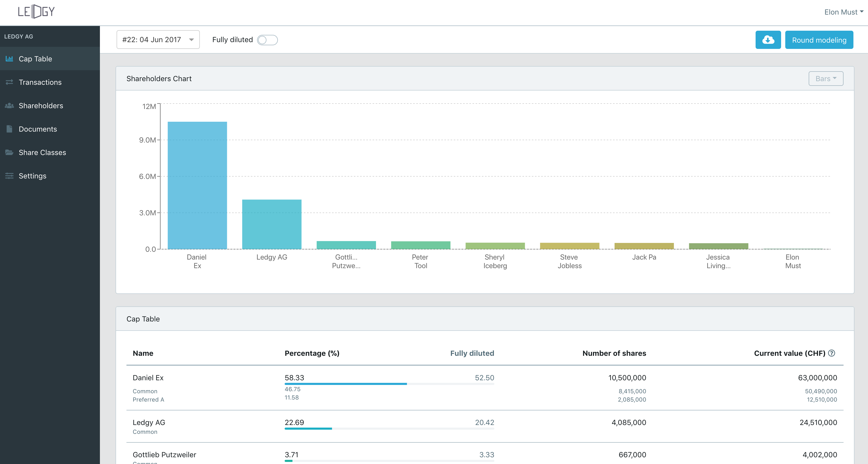Click the Ledgy AG bar in chart

click(x=272, y=224)
